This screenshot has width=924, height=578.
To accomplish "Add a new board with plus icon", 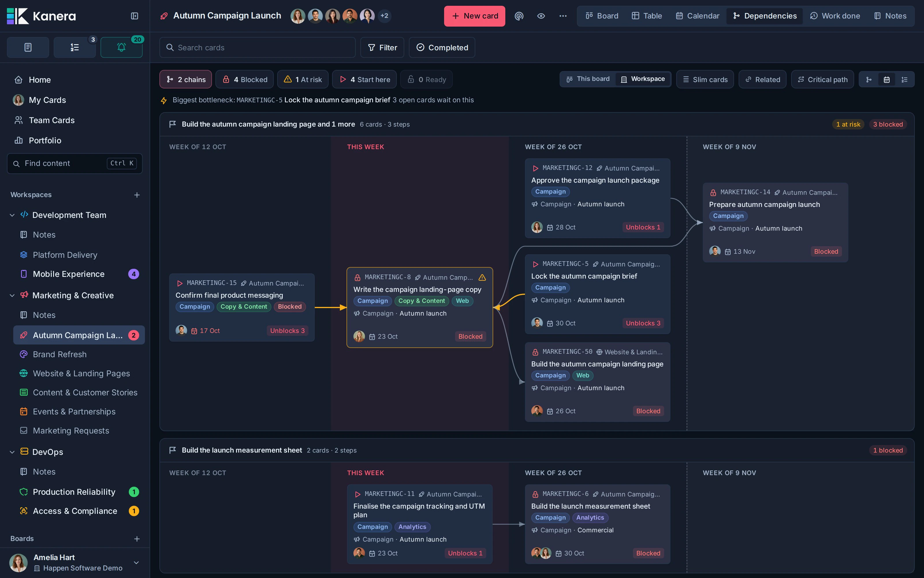I will coord(137,539).
